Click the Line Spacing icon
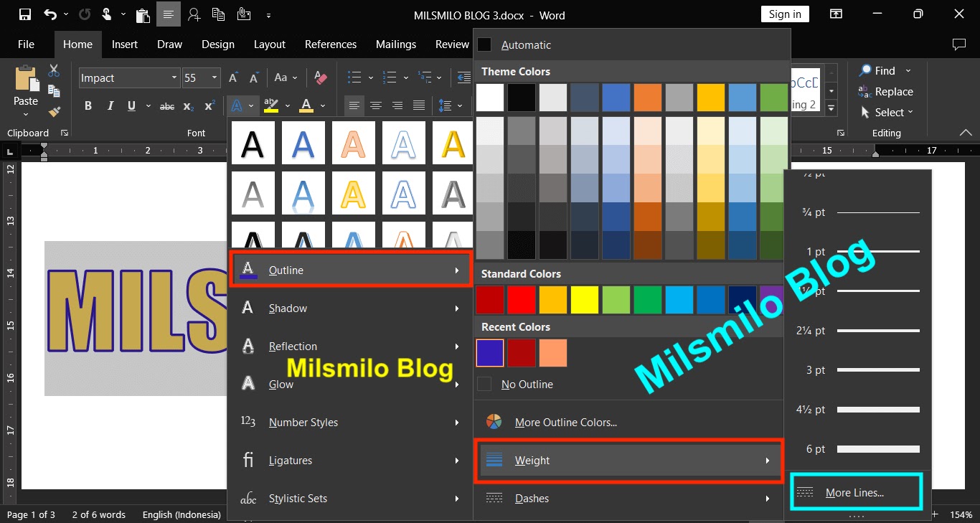The height and width of the screenshot is (523, 980). [x=444, y=106]
